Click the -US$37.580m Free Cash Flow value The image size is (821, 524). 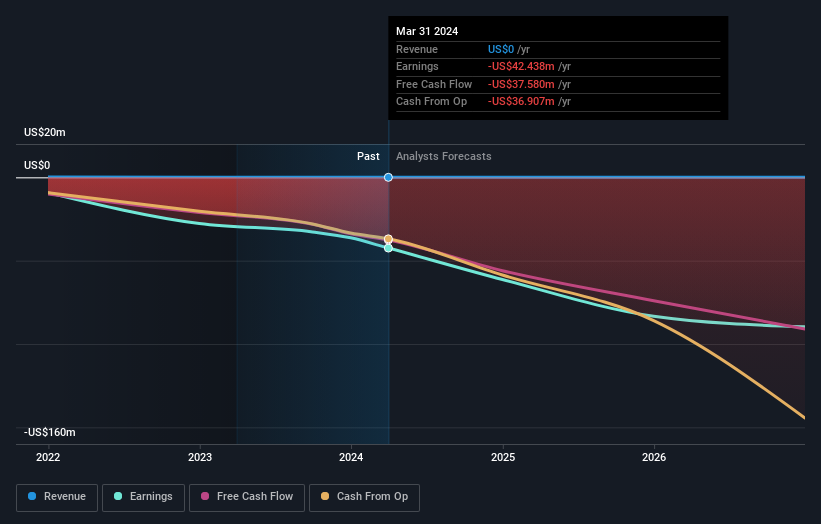click(x=521, y=84)
